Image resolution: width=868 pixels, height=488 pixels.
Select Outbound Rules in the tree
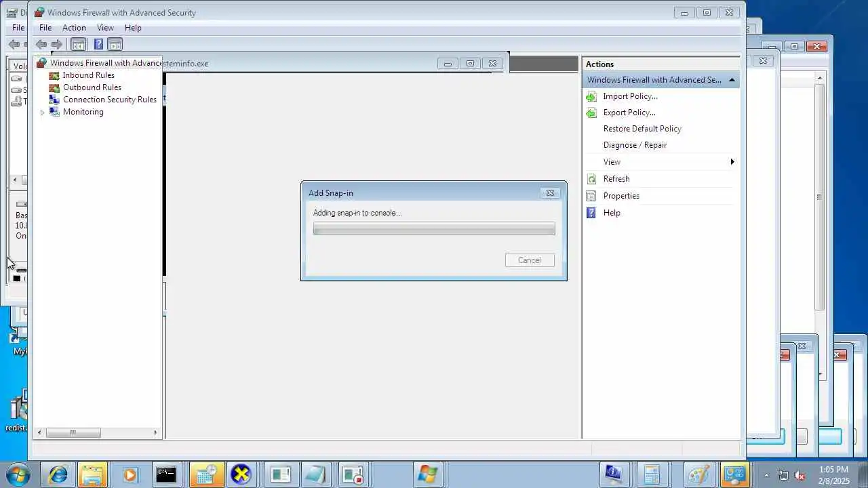click(92, 87)
